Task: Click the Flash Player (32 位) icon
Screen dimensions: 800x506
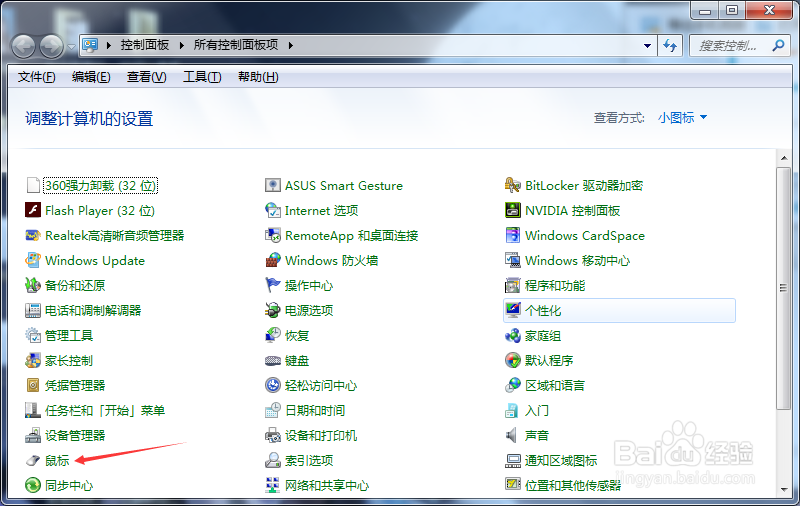Action: (x=33, y=210)
